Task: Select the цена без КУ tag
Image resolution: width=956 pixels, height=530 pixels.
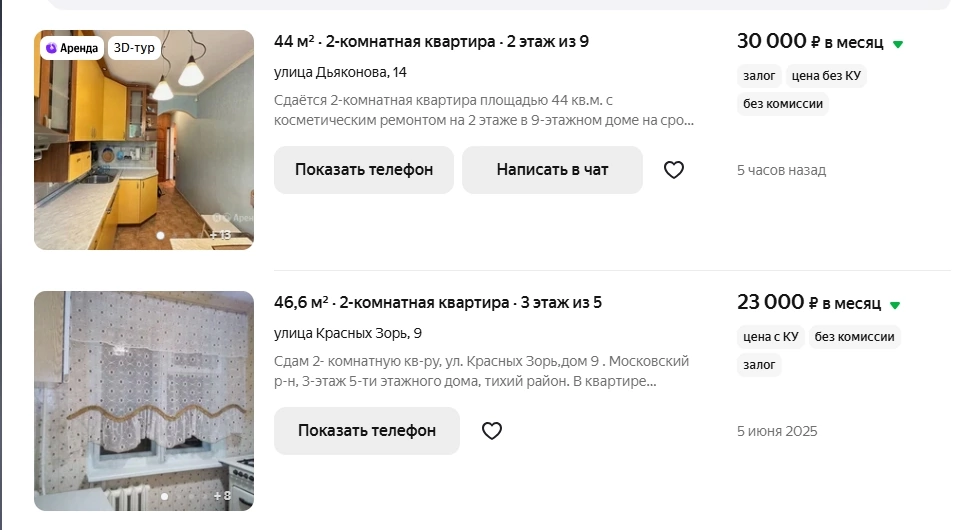Action: pyautogui.click(x=826, y=76)
